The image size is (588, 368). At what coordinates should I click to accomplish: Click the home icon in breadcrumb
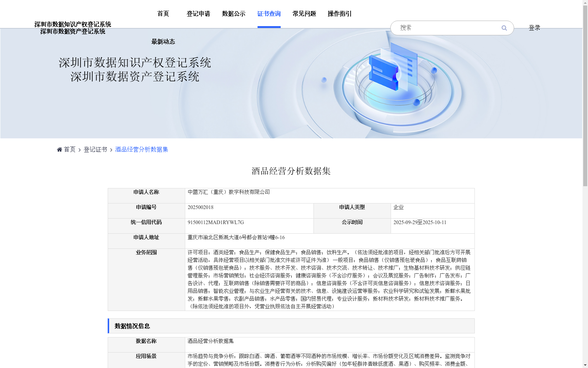coord(60,149)
